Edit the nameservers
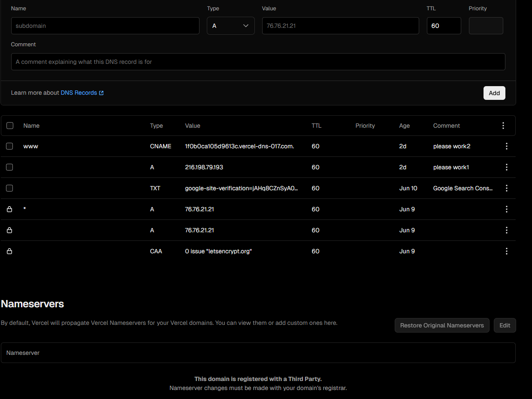Viewport: 532px width, 399px height. point(505,325)
